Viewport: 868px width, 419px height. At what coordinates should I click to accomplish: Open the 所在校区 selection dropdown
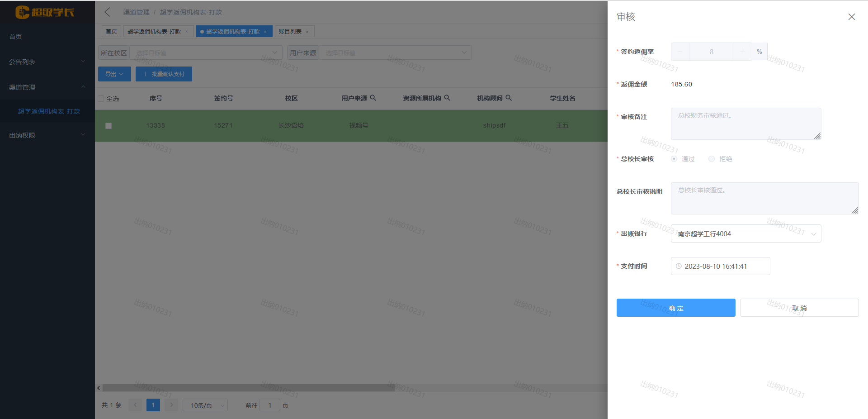click(x=206, y=53)
